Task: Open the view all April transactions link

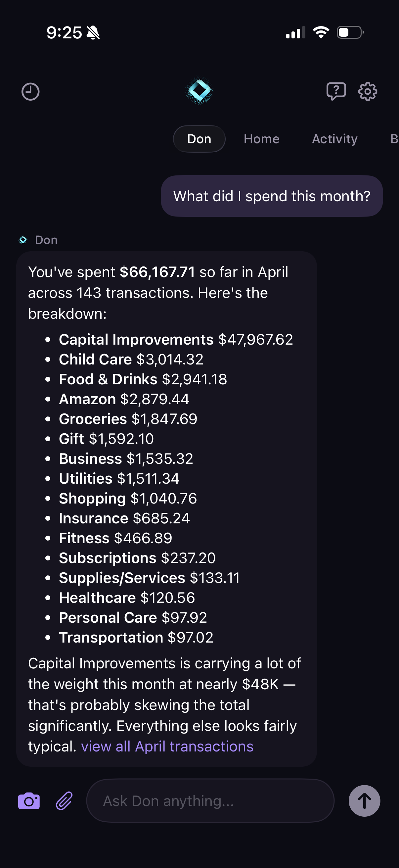Action: 167,747
